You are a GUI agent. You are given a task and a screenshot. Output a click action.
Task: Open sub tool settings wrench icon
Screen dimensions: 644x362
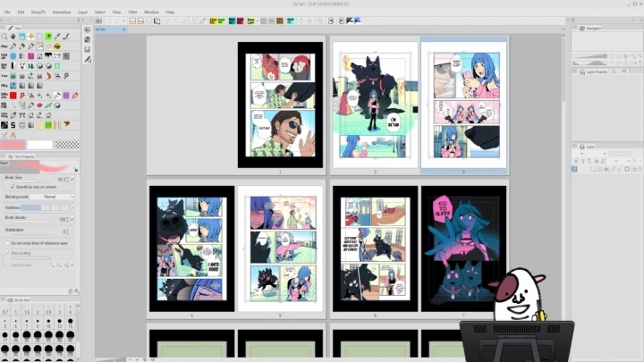[76, 291]
